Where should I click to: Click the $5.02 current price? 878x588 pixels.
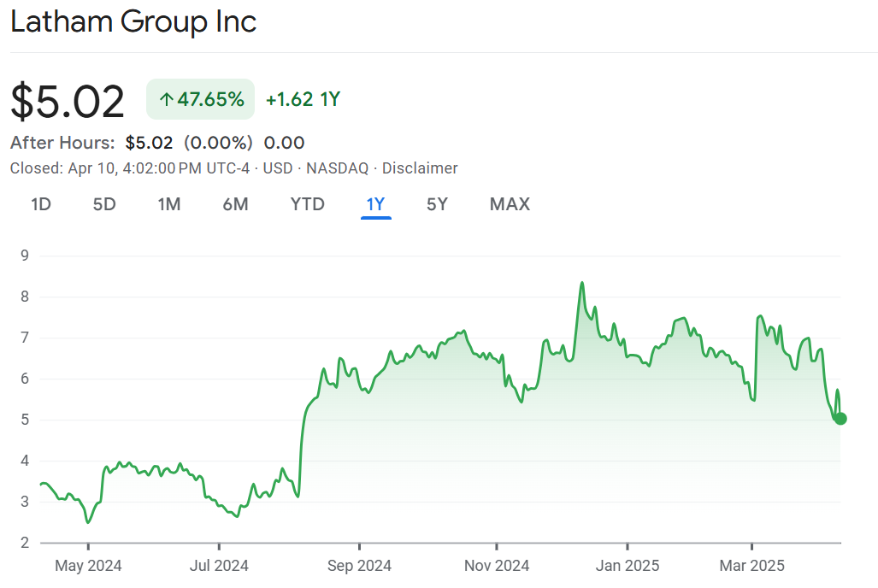pyautogui.click(x=68, y=101)
